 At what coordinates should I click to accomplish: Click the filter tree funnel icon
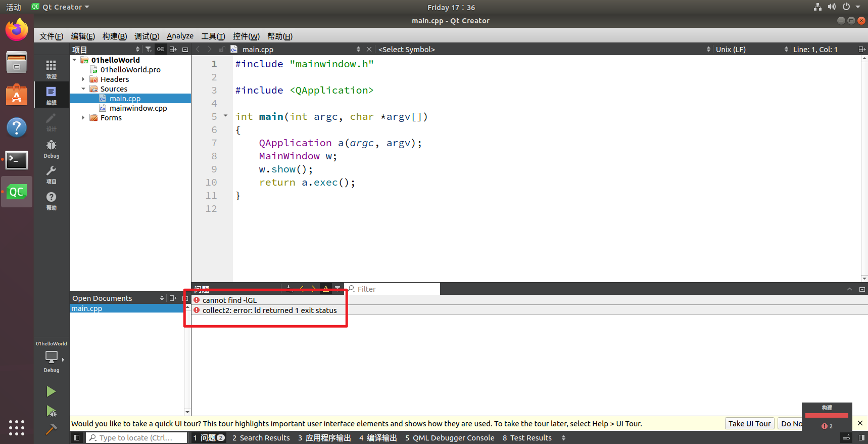pos(148,49)
